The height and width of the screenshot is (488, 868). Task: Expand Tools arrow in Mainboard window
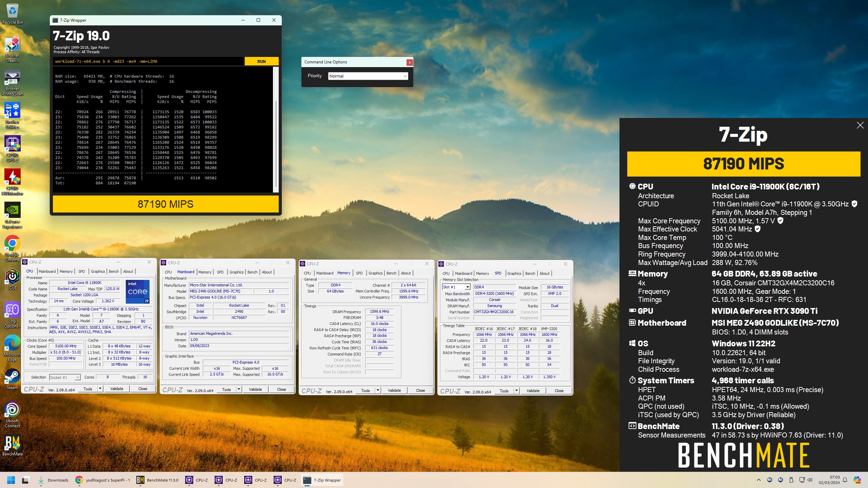[x=239, y=389]
